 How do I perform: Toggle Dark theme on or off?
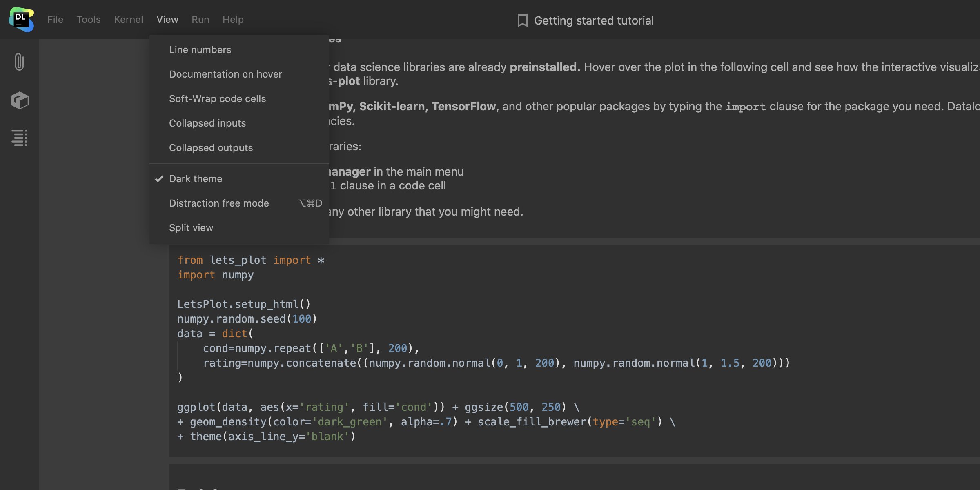[195, 179]
